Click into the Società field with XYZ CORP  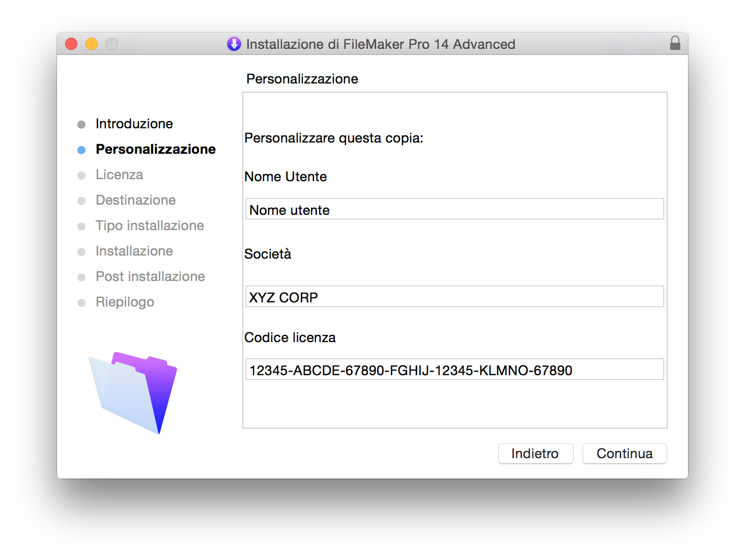454,296
